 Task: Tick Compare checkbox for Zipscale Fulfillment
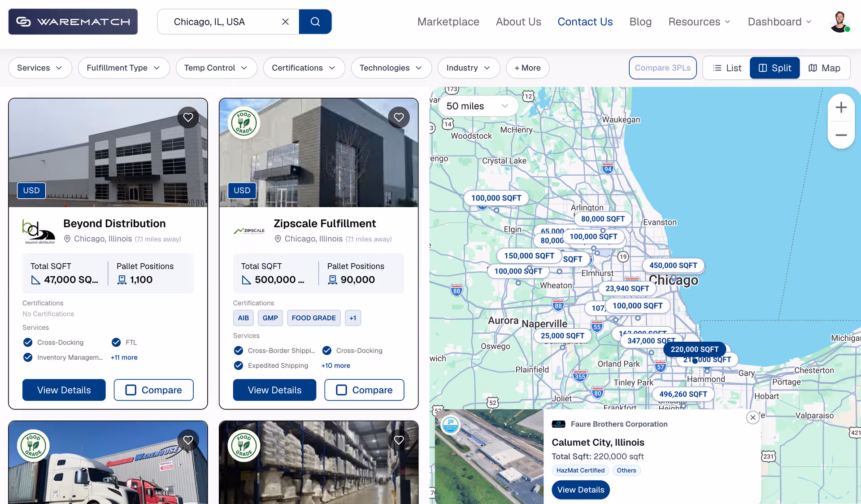342,390
